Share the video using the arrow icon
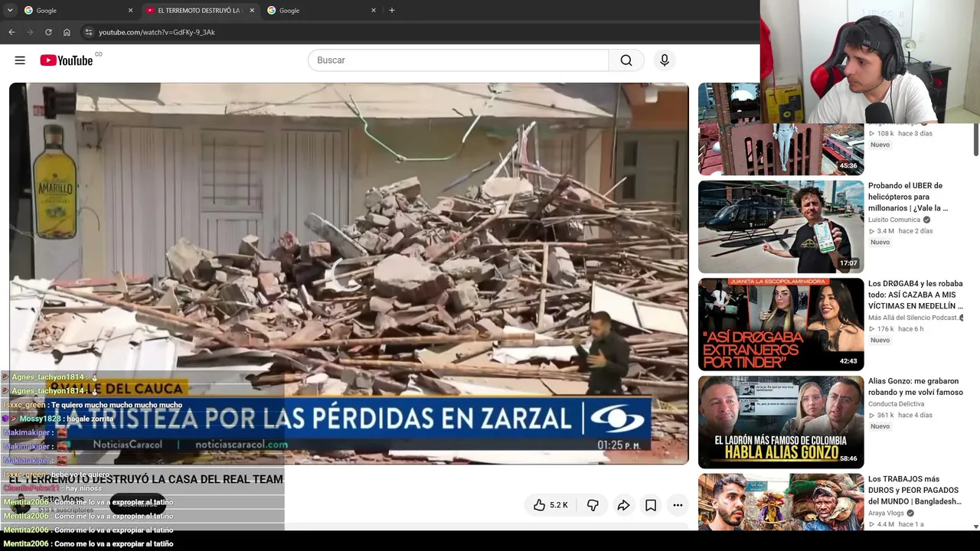This screenshot has width=980, height=551. tap(623, 505)
